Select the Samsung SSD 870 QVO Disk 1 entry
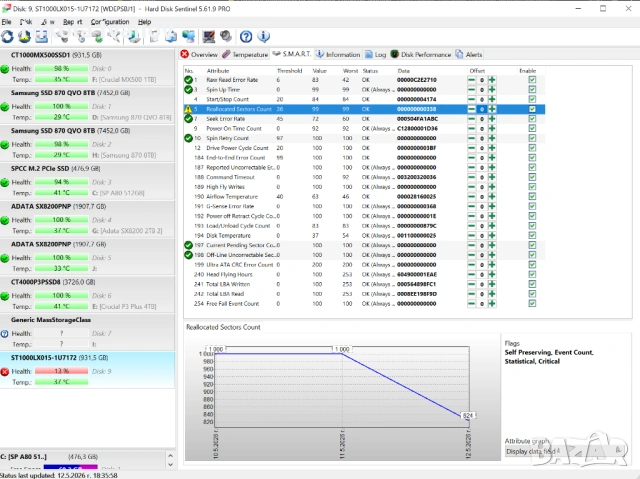This screenshot has width=640, height=479. [87, 105]
